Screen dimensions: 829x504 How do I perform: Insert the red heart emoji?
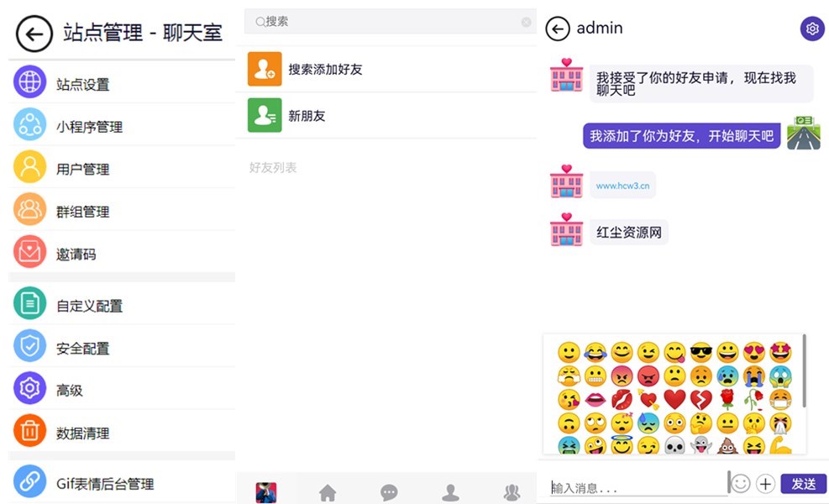click(x=674, y=400)
